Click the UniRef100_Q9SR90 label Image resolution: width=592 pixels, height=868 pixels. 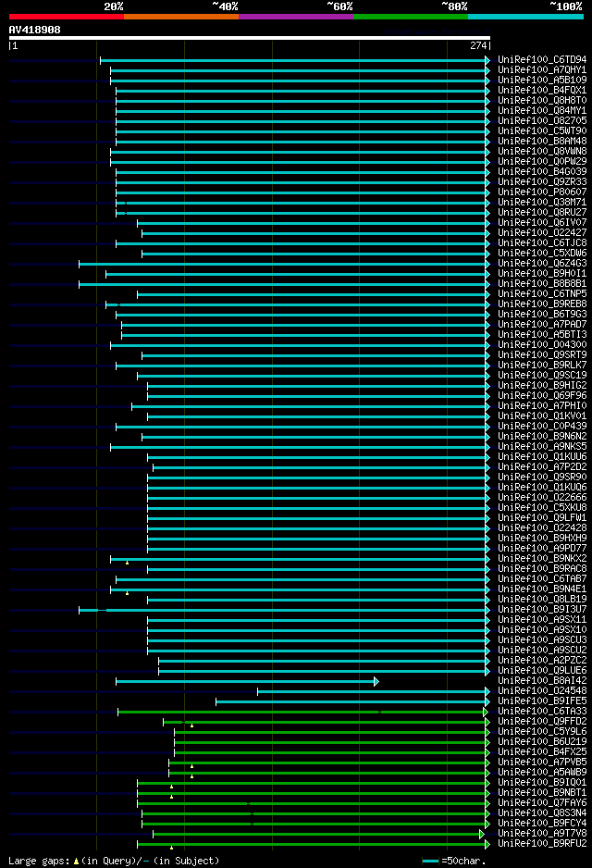(542, 477)
